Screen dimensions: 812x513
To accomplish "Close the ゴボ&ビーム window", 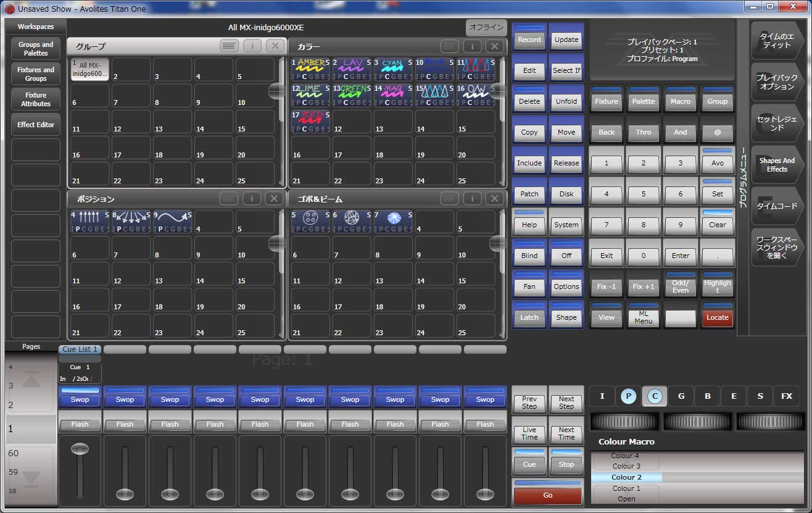I will [x=494, y=199].
